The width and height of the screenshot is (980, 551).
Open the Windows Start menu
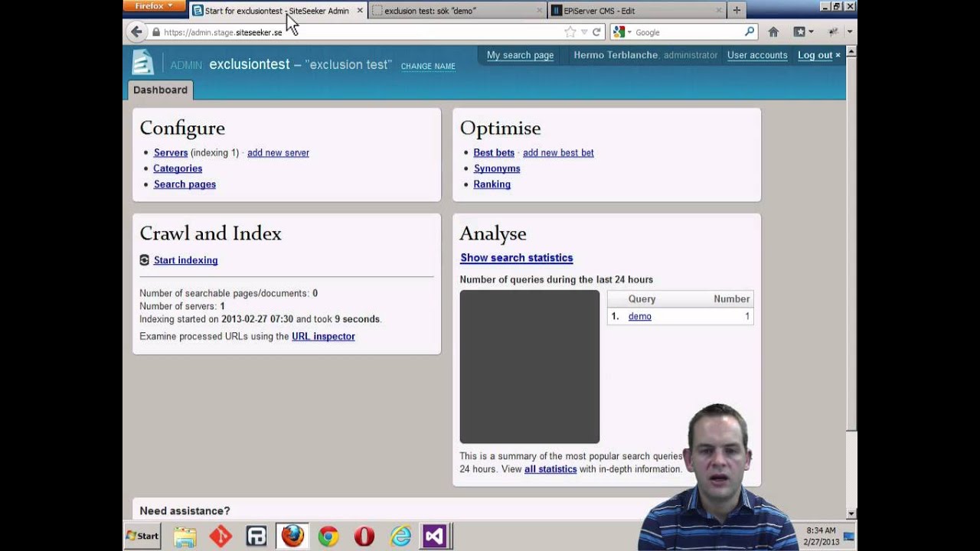(x=142, y=536)
